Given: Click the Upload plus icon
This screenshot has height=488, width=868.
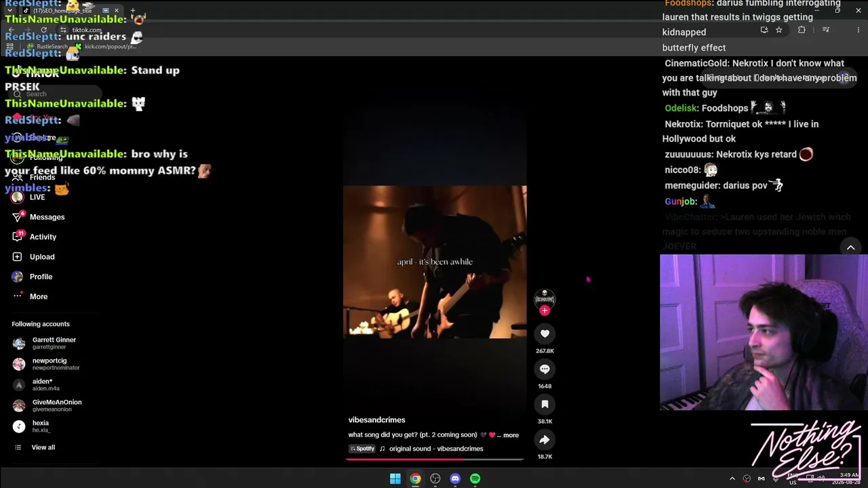Looking at the screenshot, I should click(17, 257).
